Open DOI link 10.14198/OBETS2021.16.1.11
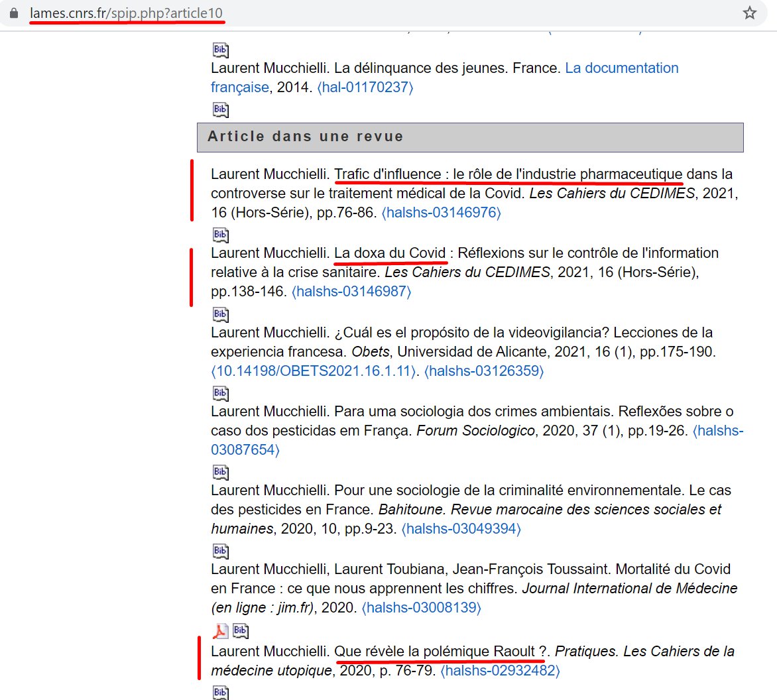This screenshot has height=700, width=777. 314,371
